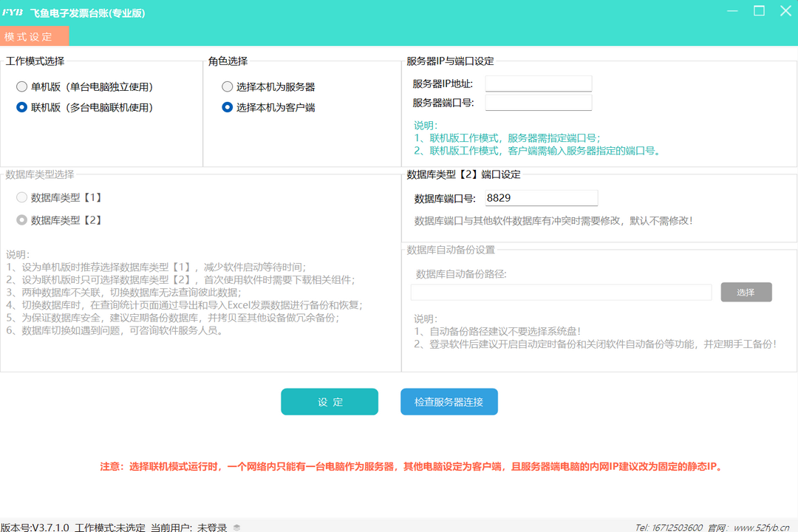Choose 选择本机为服务器 as the role
This screenshot has width=798, height=532.
tap(228, 86)
